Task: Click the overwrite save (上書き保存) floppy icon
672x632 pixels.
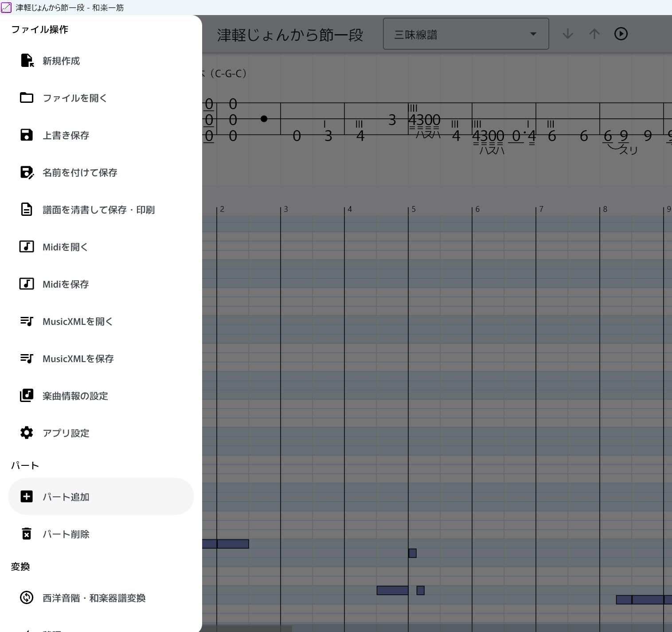Action: tap(27, 135)
